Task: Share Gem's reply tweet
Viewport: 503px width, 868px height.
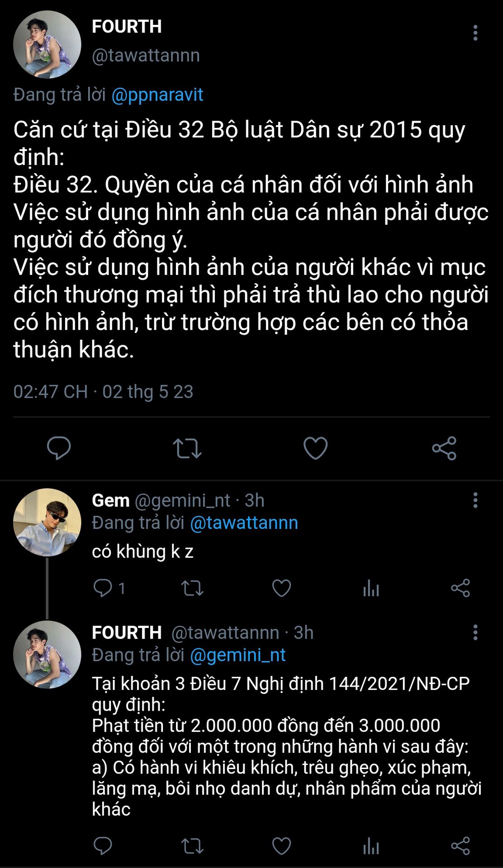Action: tap(460, 588)
